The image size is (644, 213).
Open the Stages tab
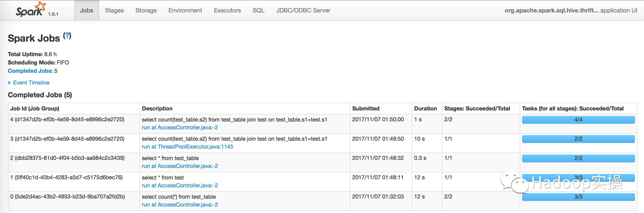click(x=114, y=10)
